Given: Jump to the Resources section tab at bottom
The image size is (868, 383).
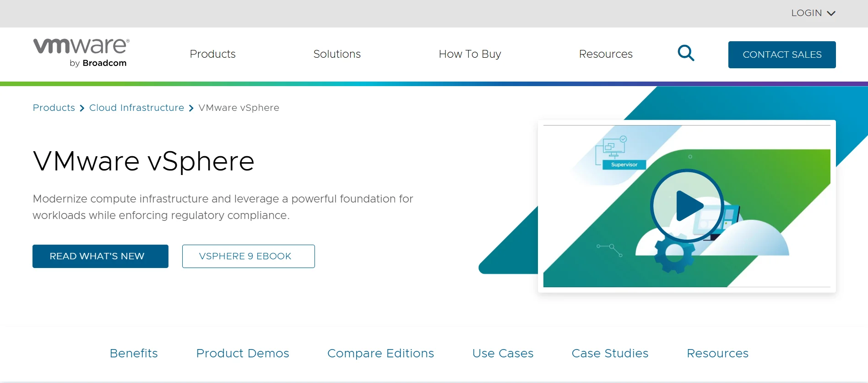Looking at the screenshot, I should [x=717, y=353].
